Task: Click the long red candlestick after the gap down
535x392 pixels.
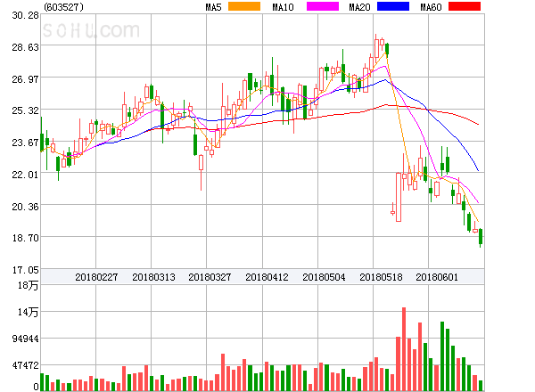Action: coord(399,198)
